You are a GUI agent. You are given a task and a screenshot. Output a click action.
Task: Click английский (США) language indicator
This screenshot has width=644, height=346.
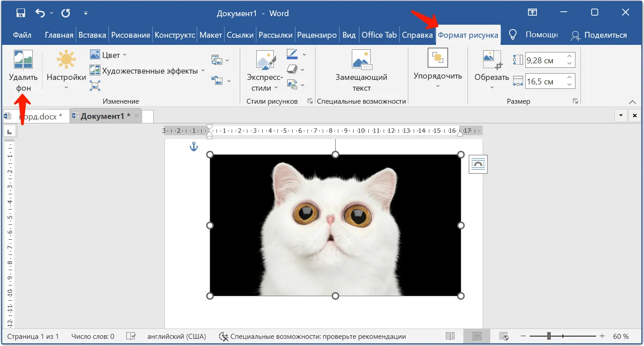click(x=177, y=336)
